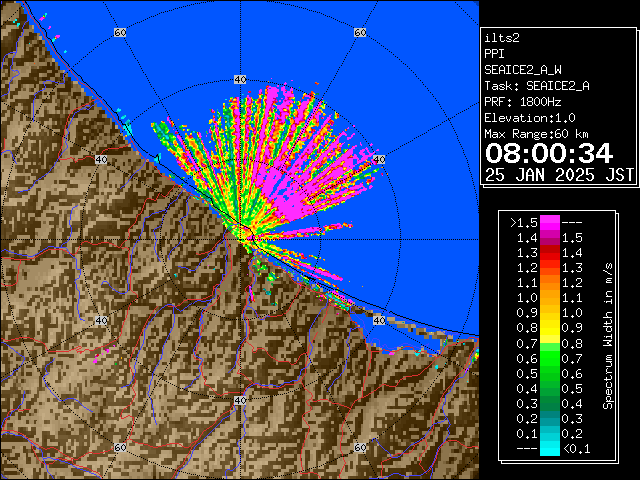Image resolution: width=640 pixels, height=480 pixels.
Task: Click the 'Task: SEAICE2_A' line
Action: [x=537, y=86]
